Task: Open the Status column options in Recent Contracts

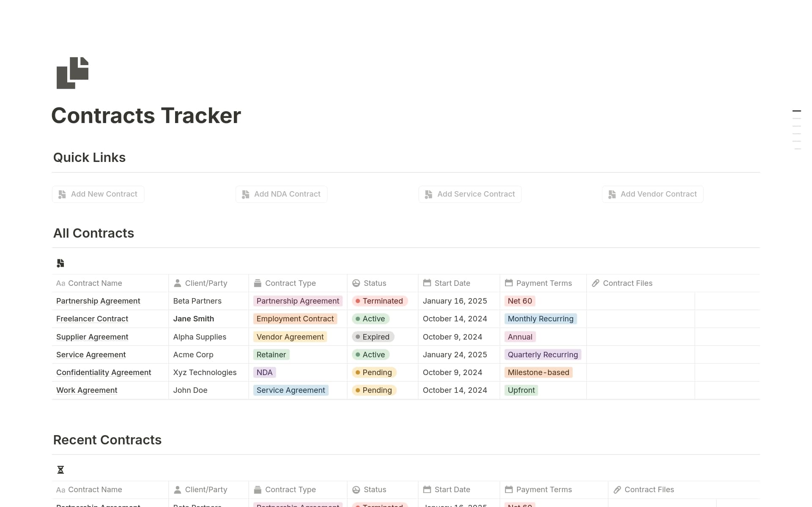Action: click(x=375, y=489)
